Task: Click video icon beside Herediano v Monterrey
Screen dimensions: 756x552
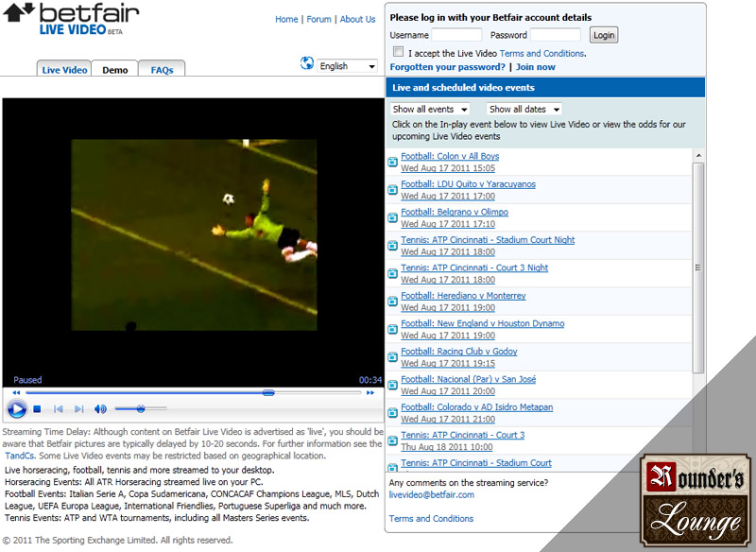Action: click(x=392, y=302)
